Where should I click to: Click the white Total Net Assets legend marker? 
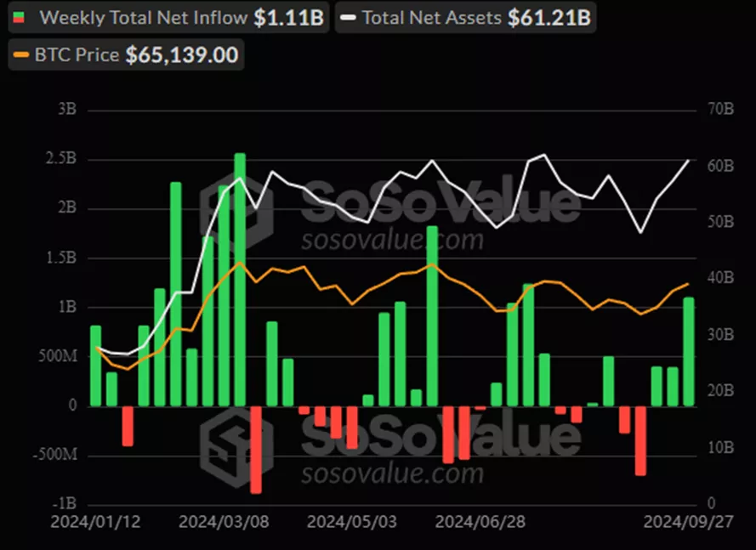347,18
